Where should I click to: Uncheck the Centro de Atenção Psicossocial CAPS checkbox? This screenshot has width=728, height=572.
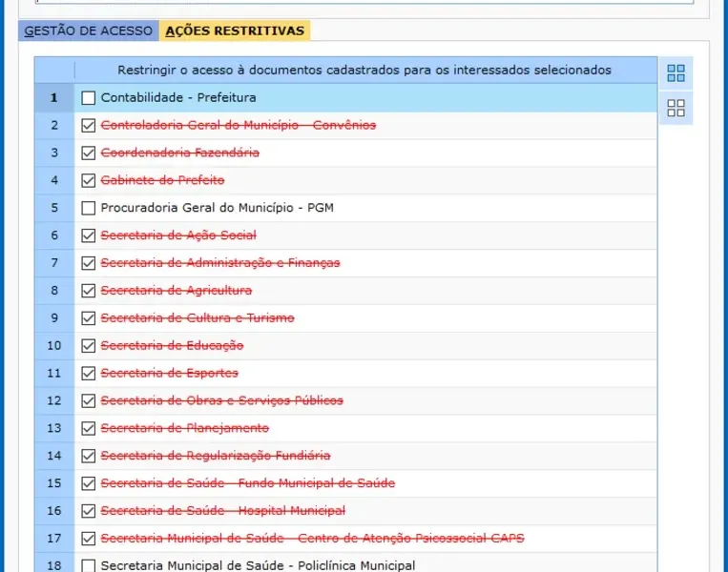pyautogui.click(x=88, y=538)
